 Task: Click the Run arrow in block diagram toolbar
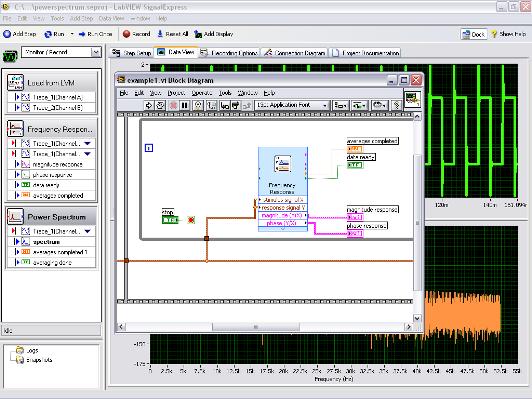[x=148, y=105]
